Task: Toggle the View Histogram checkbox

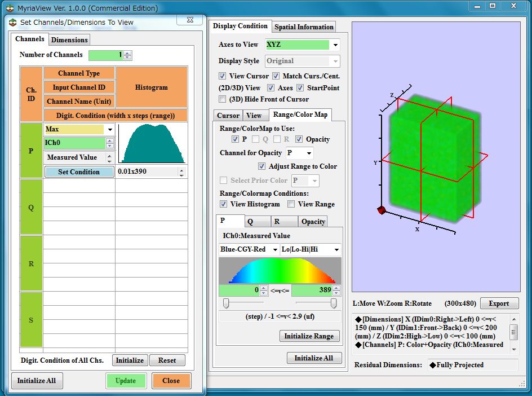Action: pyautogui.click(x=224, y=204)
